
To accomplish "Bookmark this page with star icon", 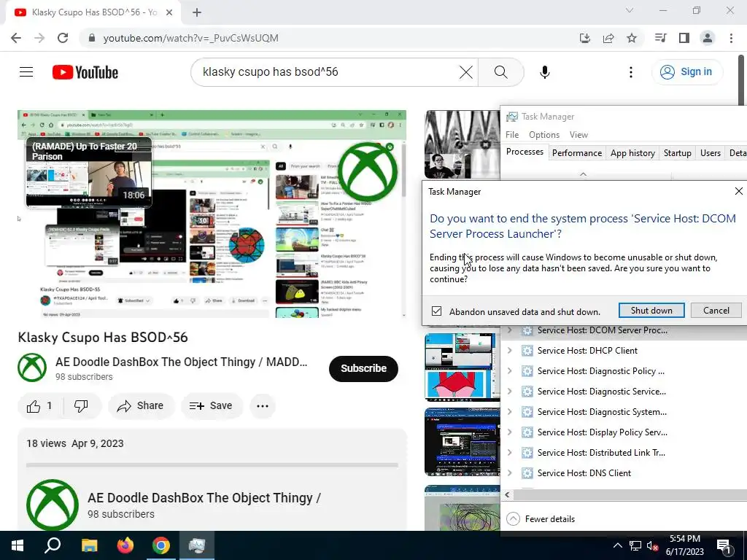I will (632, 38).
